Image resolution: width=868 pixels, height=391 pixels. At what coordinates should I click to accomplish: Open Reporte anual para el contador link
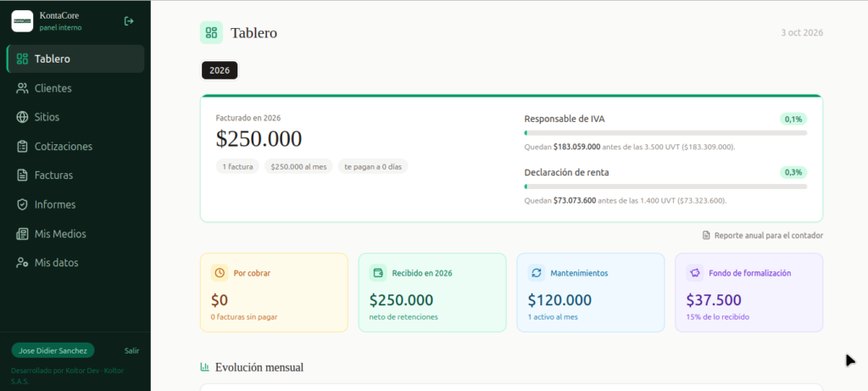763,236
